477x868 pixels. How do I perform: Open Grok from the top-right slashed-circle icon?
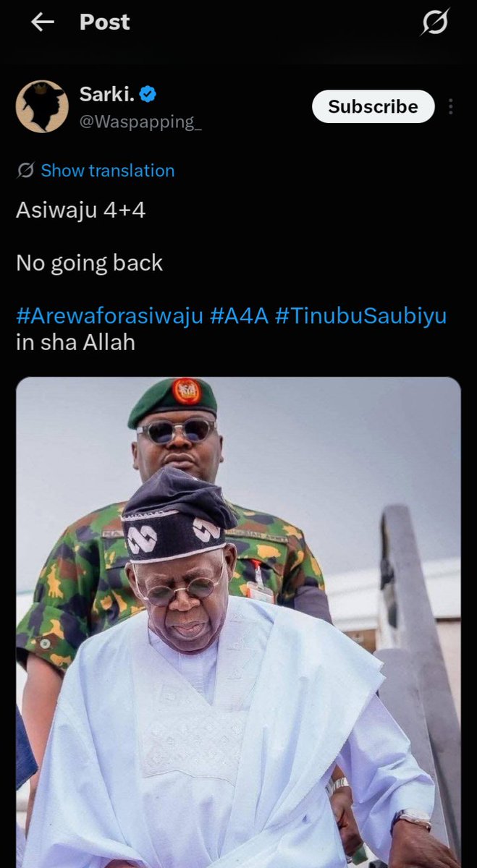(435, 22)
